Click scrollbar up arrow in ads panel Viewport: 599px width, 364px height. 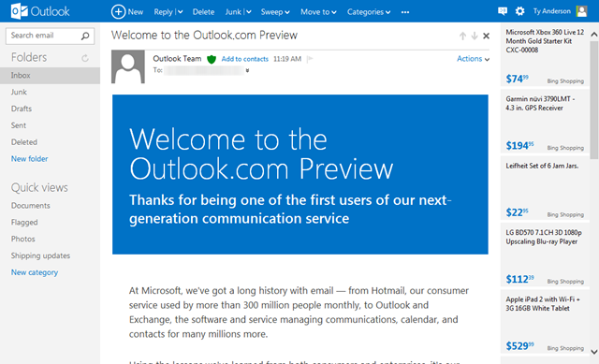coord(594,34)
